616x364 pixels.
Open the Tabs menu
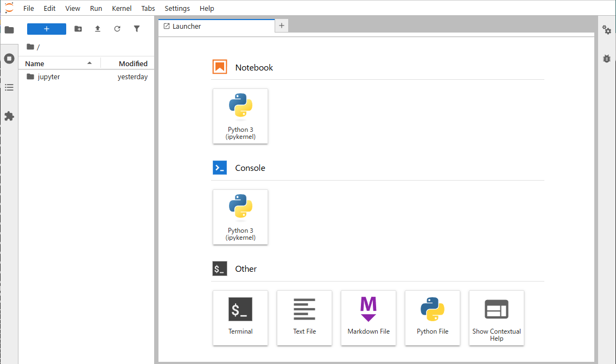[x=148, y=8]
